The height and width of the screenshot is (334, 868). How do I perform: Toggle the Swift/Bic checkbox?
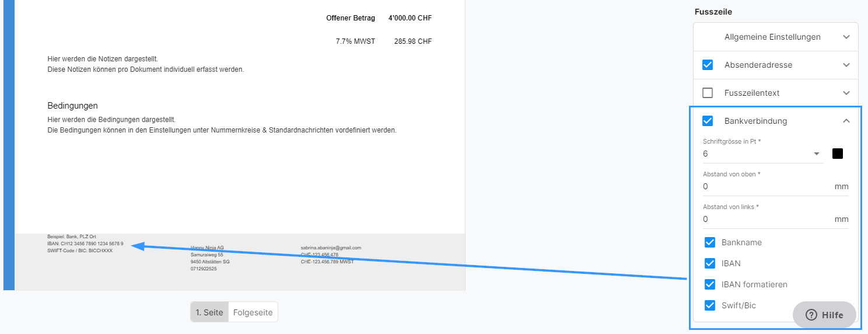710,305
